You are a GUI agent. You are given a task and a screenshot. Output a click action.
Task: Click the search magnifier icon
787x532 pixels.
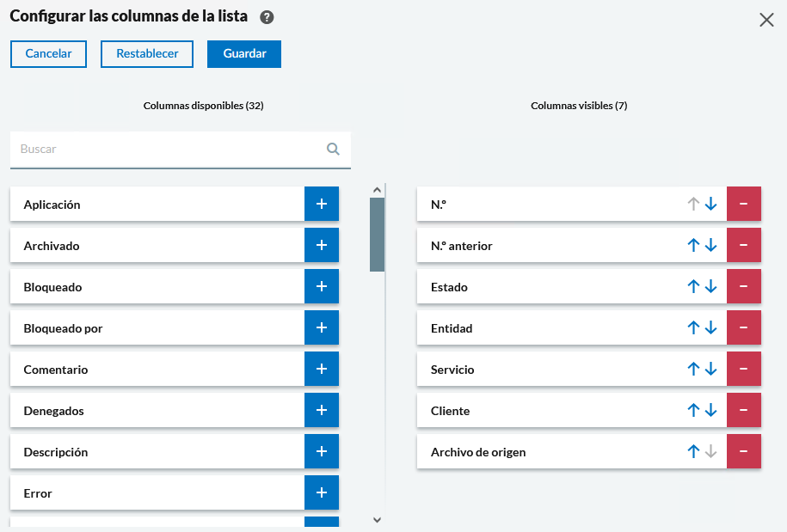333,149
